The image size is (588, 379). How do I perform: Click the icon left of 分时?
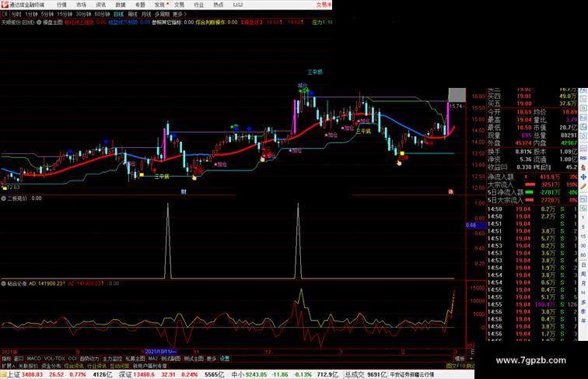[5, 14]
